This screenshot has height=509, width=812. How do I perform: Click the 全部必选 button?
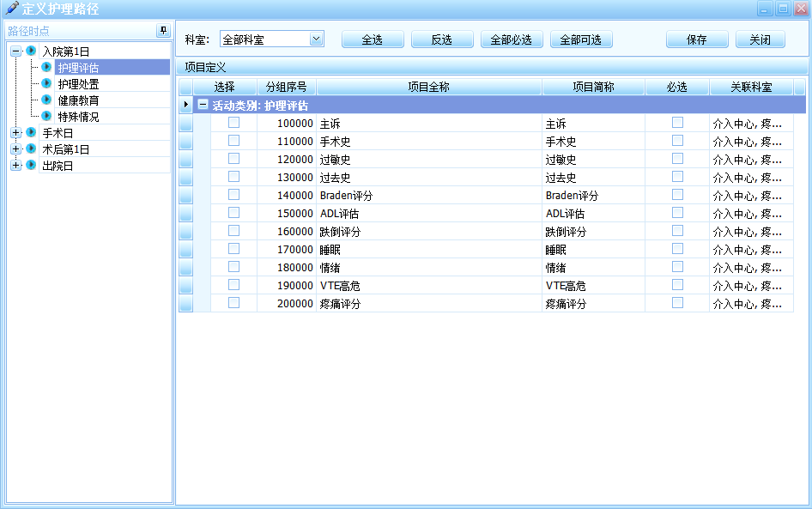pos(511,40)
